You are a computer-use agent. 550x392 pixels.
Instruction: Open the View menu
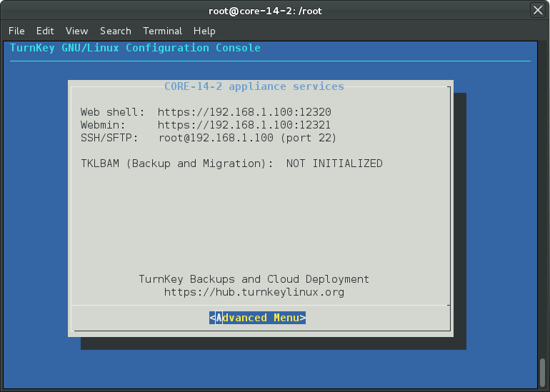click(x=76, y=31)
